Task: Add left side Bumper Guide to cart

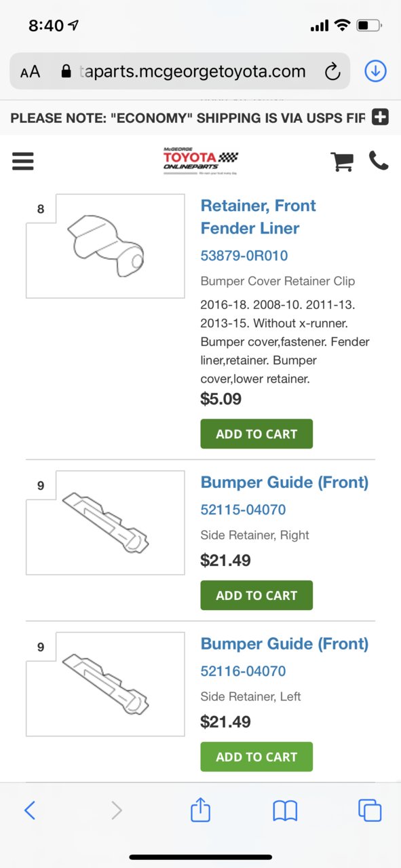Action: 256,757
